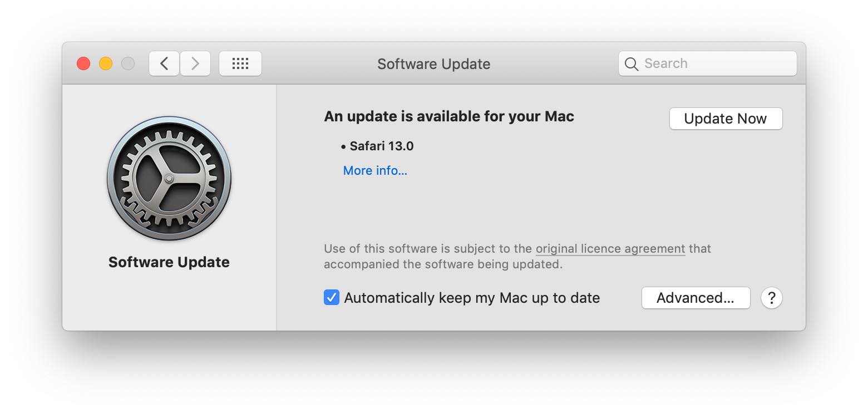Image resolution: width=868 pixels, height=413 pixels.
Task: Show all preferences with the grid icon
Action: point(240,63)
